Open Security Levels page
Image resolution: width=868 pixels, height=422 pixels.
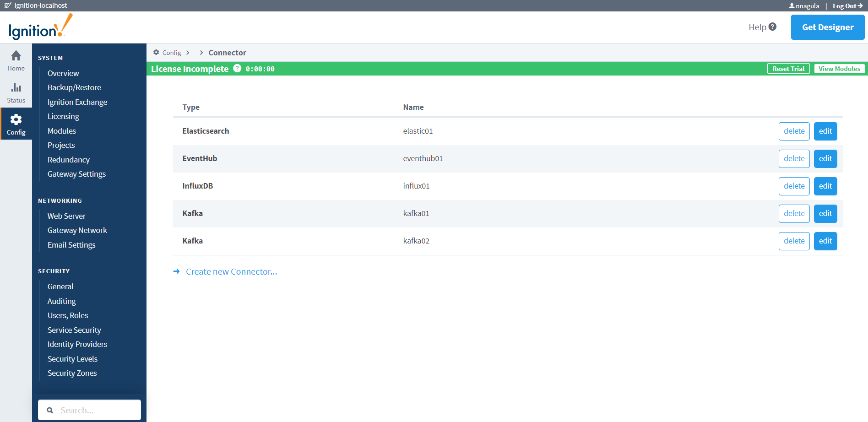pyautogui.click(x=72, y=359)
